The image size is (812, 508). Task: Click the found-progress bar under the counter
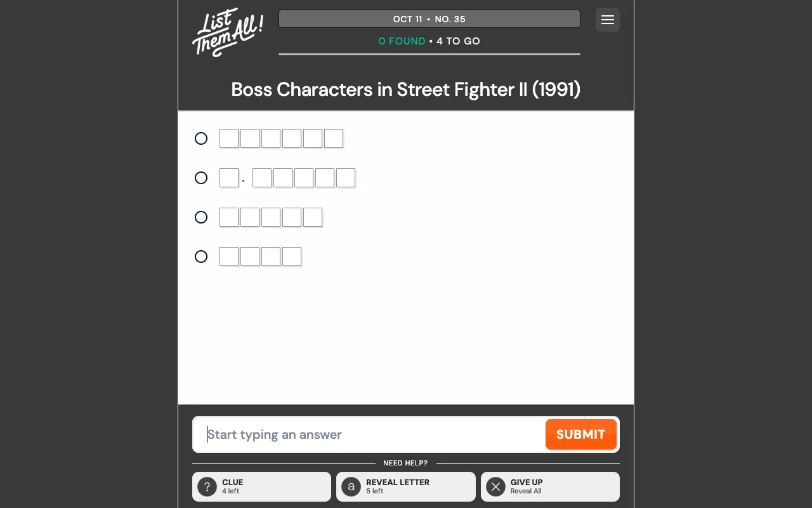pos(429,55)
